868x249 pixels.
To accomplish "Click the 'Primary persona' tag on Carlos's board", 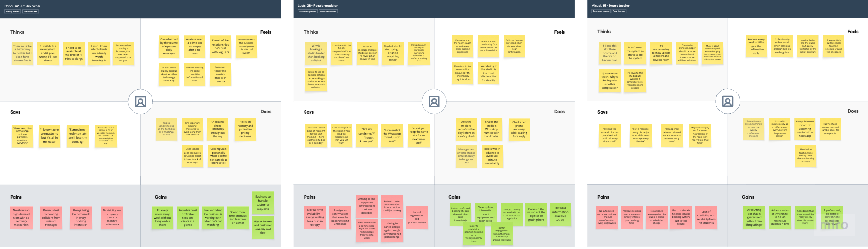I will pyautogui.click(x=13, y=11).
